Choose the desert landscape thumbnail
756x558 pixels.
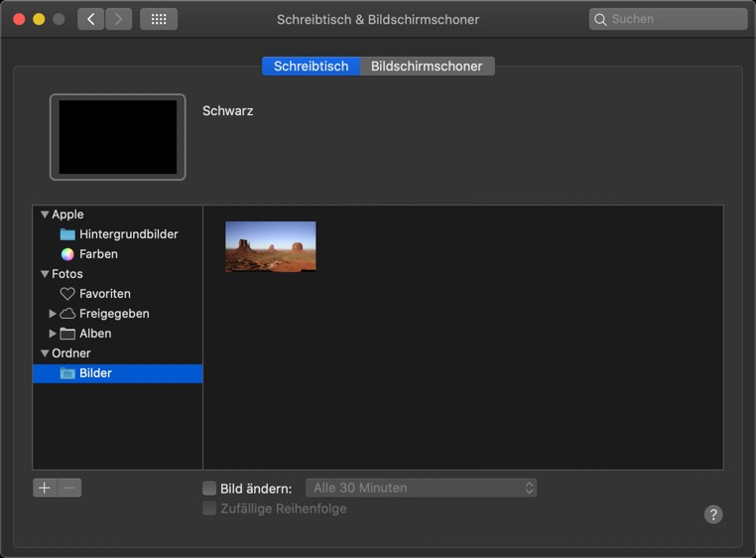pyautogui.click(x=271, y=246)
